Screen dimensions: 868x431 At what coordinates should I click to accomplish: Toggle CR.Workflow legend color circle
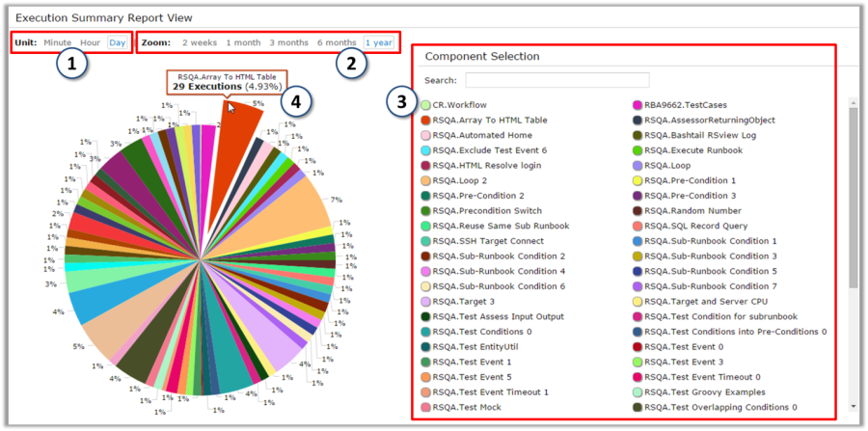tap(425, 105)
